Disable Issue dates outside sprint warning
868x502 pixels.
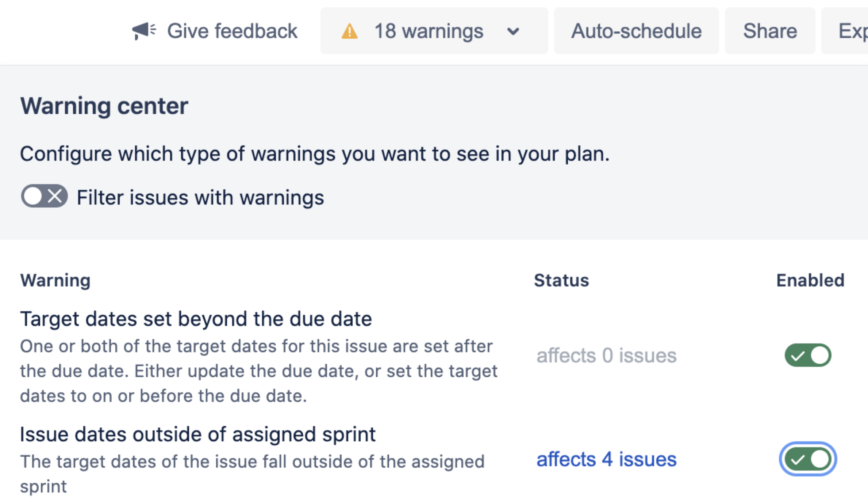(808, 459)
